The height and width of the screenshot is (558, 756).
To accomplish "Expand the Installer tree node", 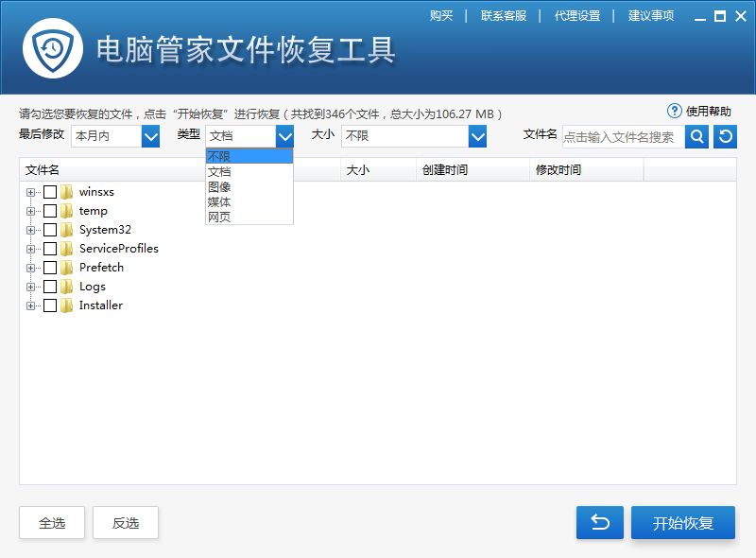I will pos(30,306).
